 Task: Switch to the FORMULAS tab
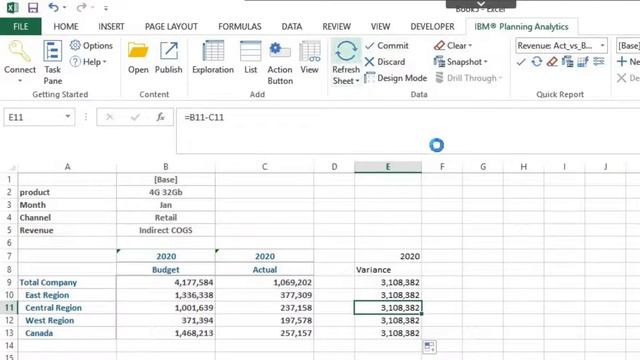(x=240, y=27)
